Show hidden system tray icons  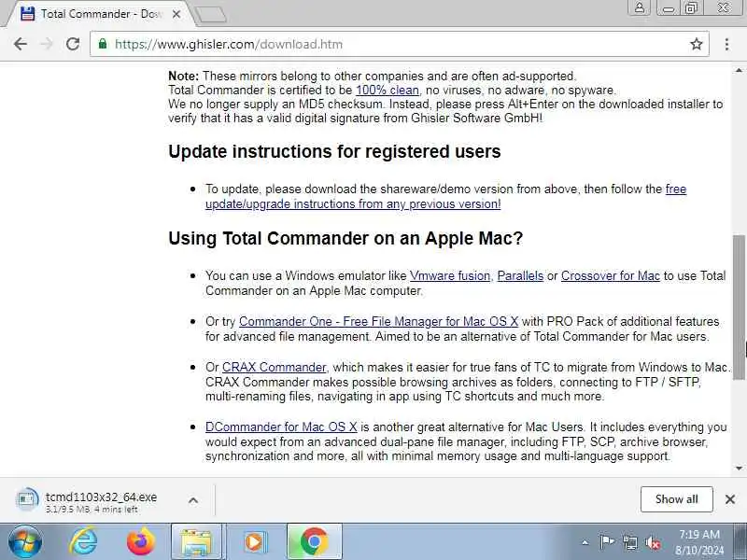pos(585,542)
